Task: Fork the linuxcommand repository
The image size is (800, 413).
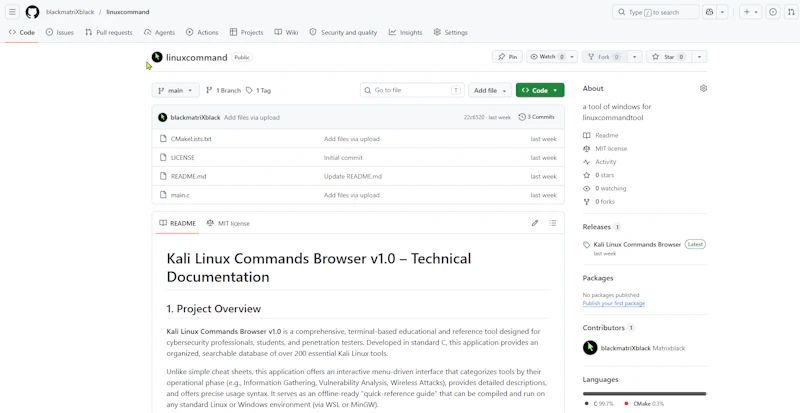Action: [x=604, y=57]
